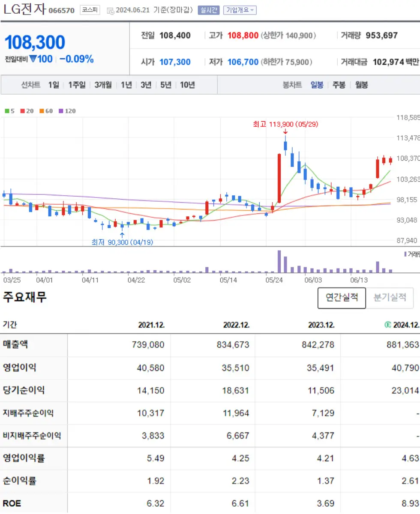Select the 10년 line chart tab

(x=187, y=85)
